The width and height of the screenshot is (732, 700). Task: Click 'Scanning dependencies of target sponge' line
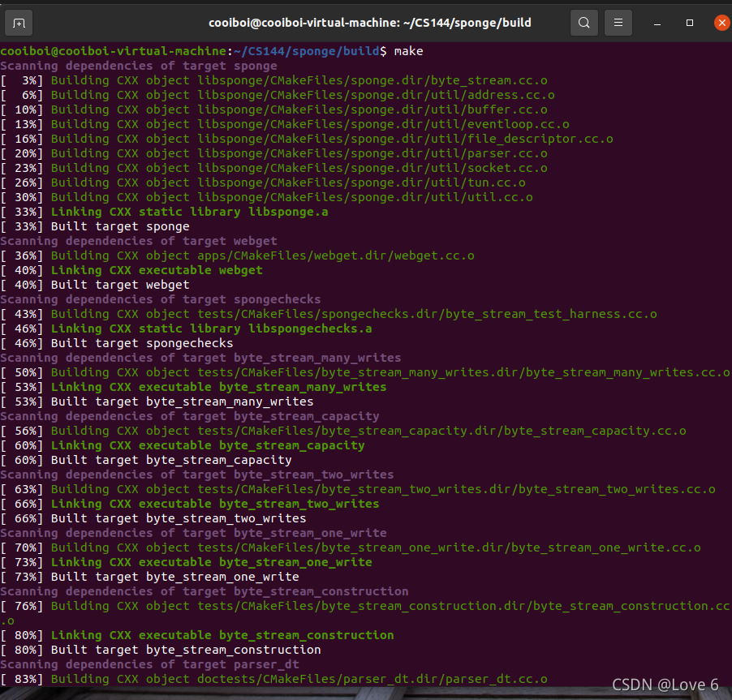139,66
